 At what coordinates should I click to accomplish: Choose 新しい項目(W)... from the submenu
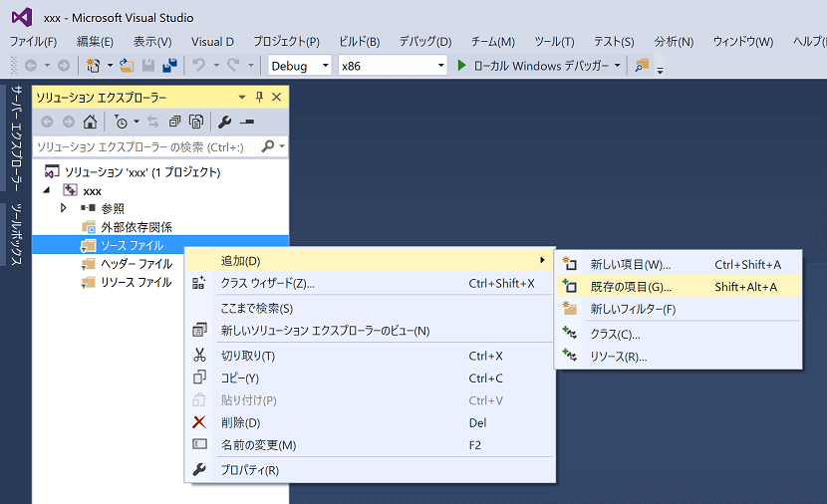tap(679, 264)
